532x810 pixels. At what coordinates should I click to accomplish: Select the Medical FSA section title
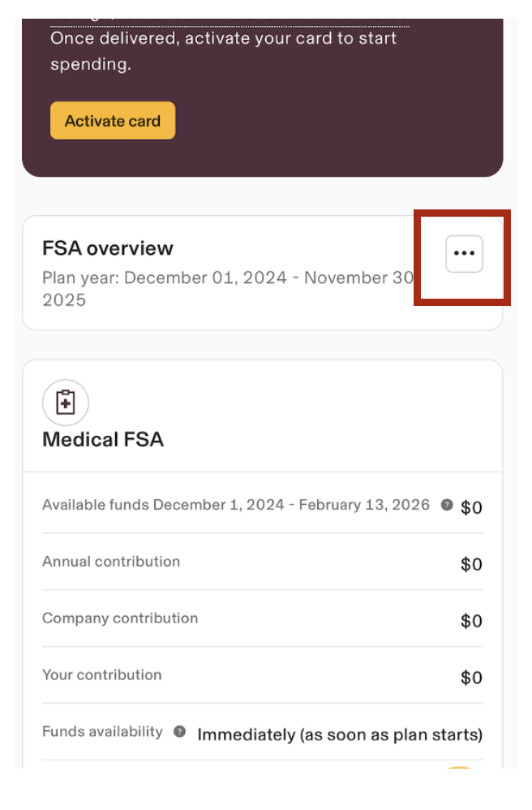103,440
